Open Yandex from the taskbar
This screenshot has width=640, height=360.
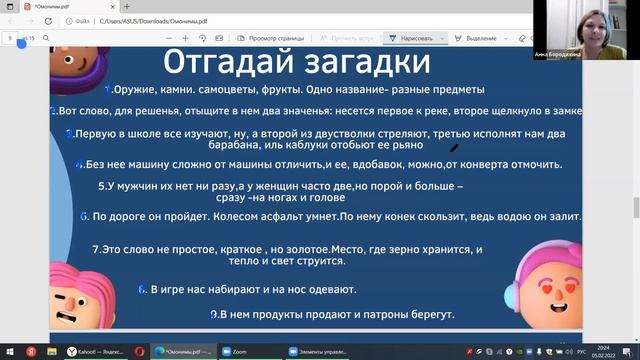pos(31,351)
